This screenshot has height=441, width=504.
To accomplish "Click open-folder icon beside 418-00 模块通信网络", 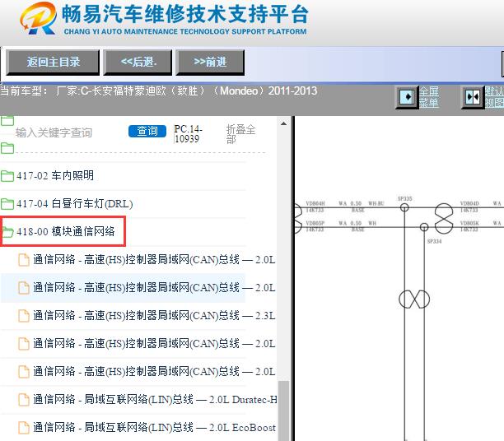I will point(7,231).
